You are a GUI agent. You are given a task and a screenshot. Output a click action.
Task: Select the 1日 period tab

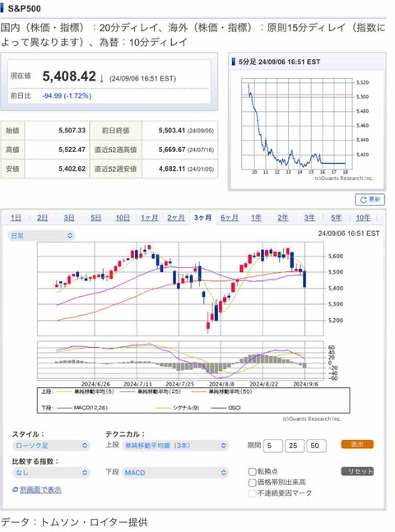pos(16,217)
